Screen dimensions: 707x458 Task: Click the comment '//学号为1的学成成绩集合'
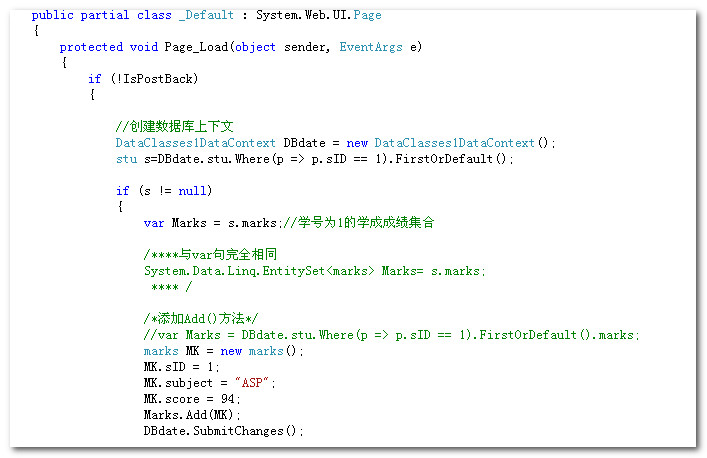coord(359,223)
